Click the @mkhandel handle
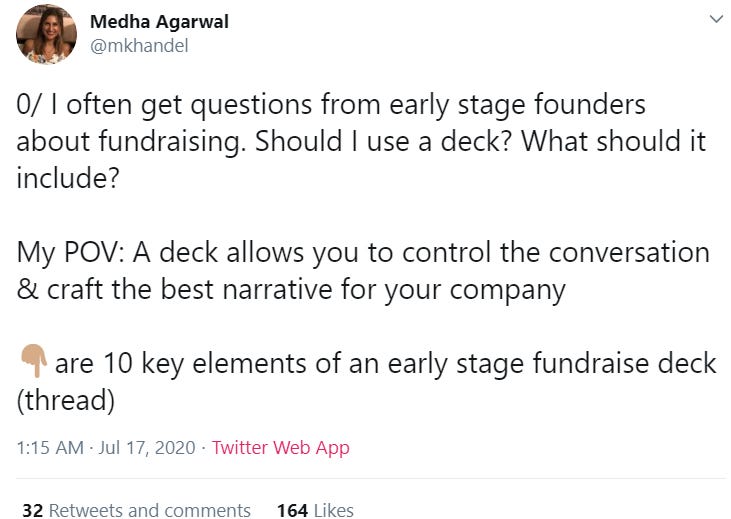The width and height of the screenshot is (731, 519). tap(139, 46)
